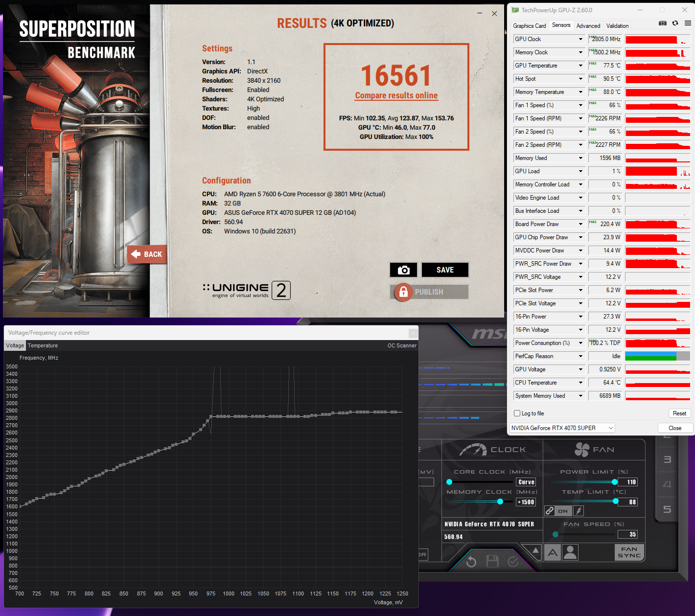695x616 pixels.
Task: Click the Memory Clock +1500 value field
Action: point(526,502)
